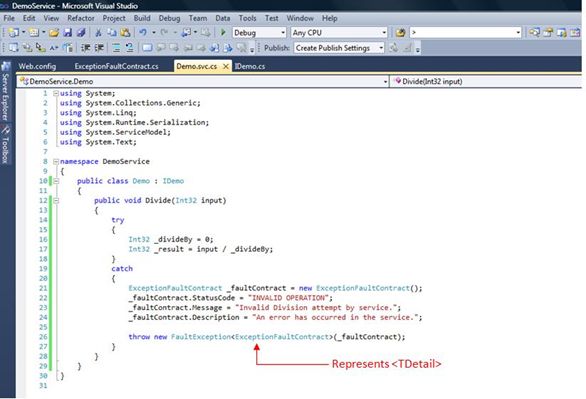Click the word try on line 14
586x399 pixels.
click(x=118, y=220)
